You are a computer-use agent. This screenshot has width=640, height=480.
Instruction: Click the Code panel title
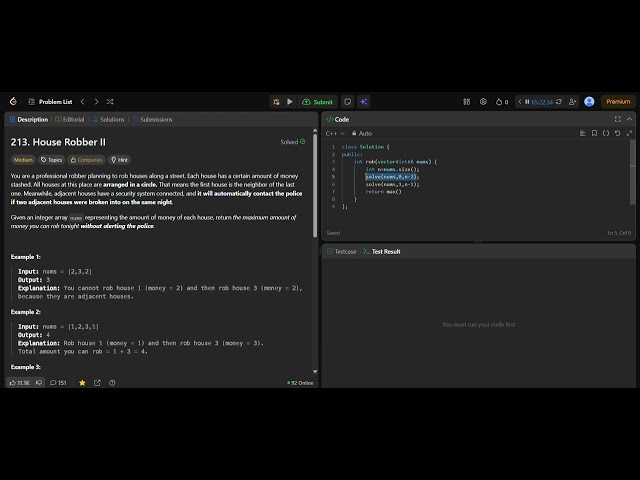coord(338,119)
